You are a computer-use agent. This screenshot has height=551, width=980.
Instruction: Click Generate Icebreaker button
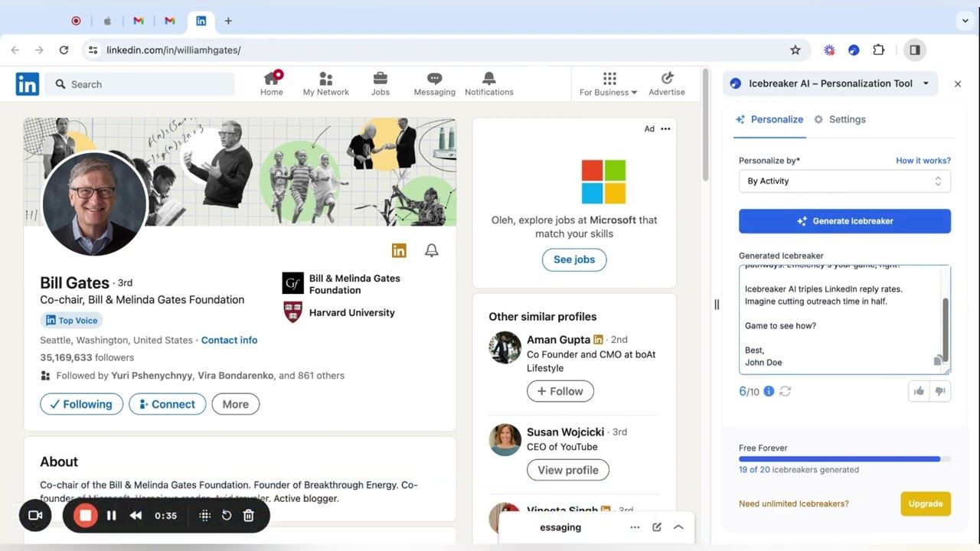(844, 221)
